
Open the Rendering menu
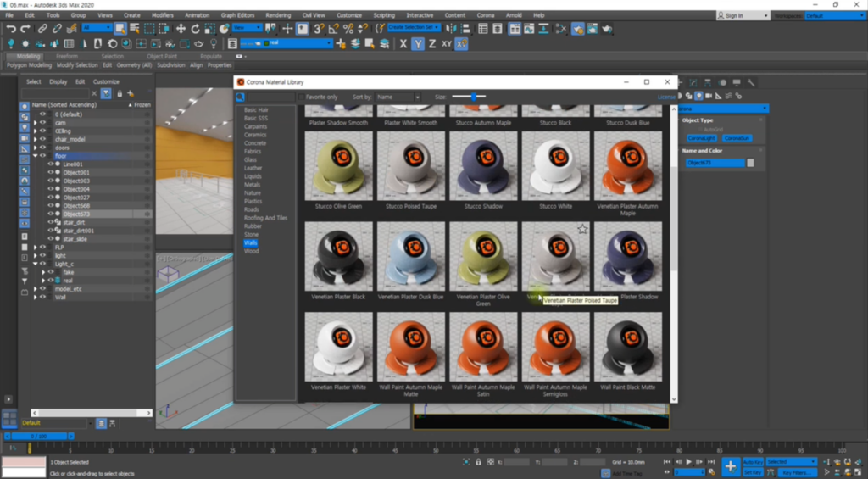pos(278,15)
